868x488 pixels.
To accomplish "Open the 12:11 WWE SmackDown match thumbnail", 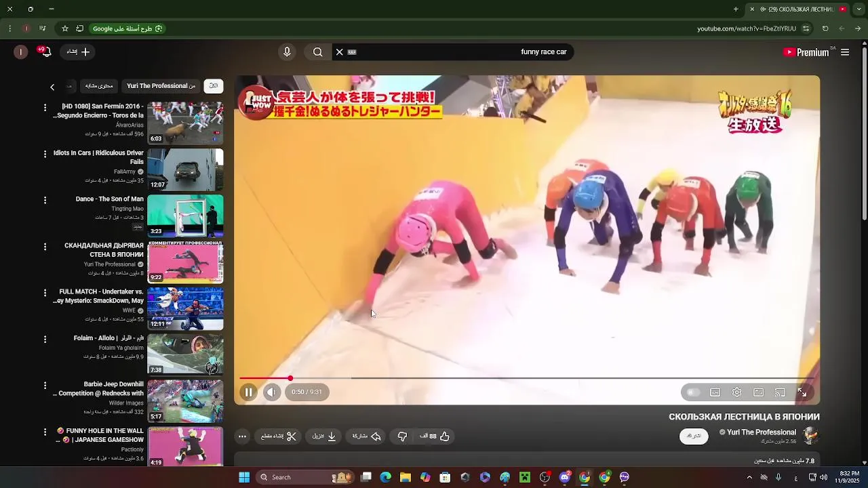I will pos(185,308).
